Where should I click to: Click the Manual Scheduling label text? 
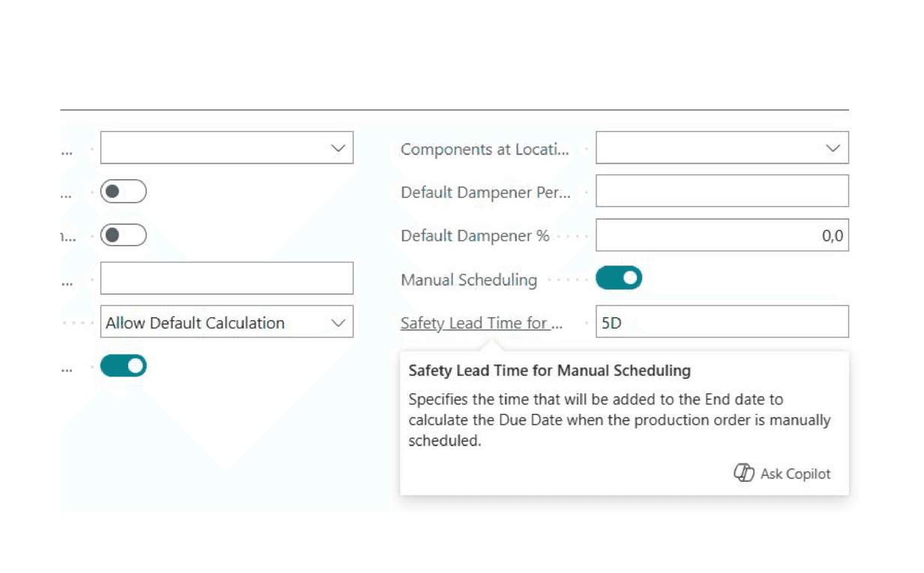click(x=469, y=280)
